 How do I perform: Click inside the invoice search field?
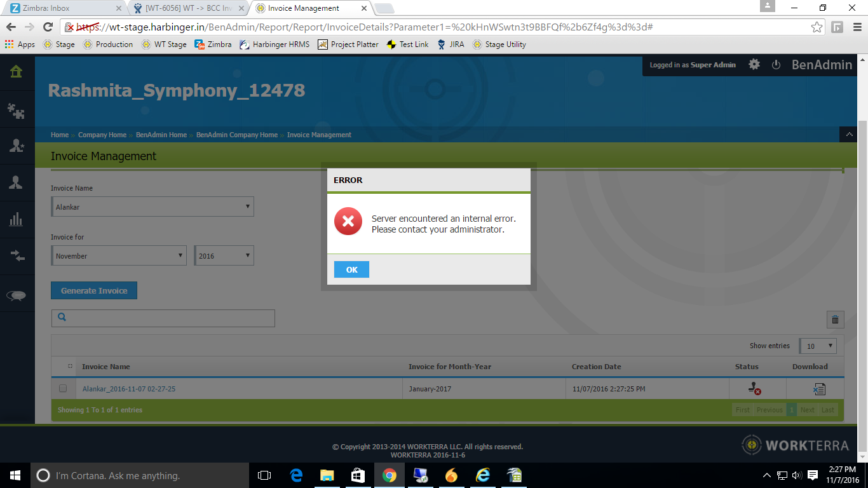click(x=163, y=318)
